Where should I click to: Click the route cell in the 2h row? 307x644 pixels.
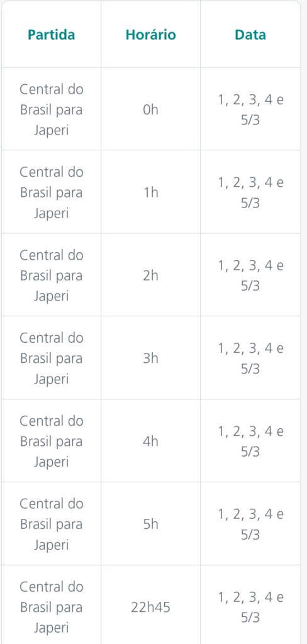tap(52, 275)
